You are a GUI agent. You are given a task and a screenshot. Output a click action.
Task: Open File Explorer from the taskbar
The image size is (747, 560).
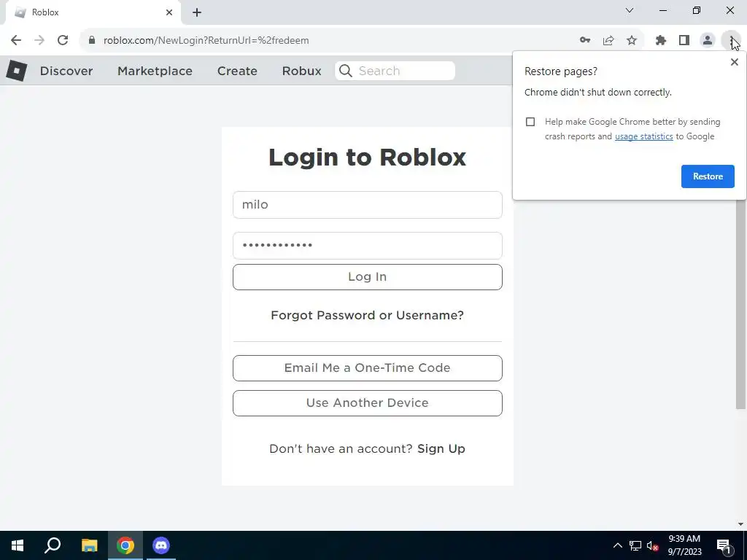tap(89, 545)
